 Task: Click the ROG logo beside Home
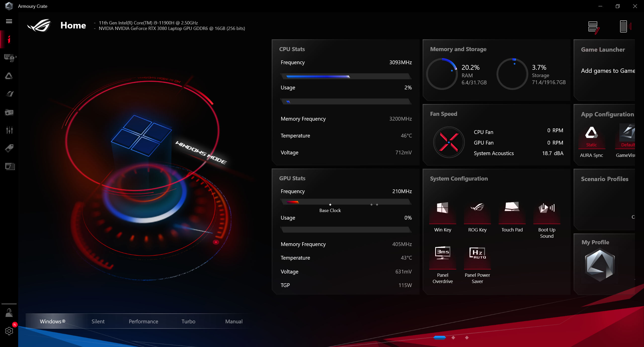[x=39, y=25]
